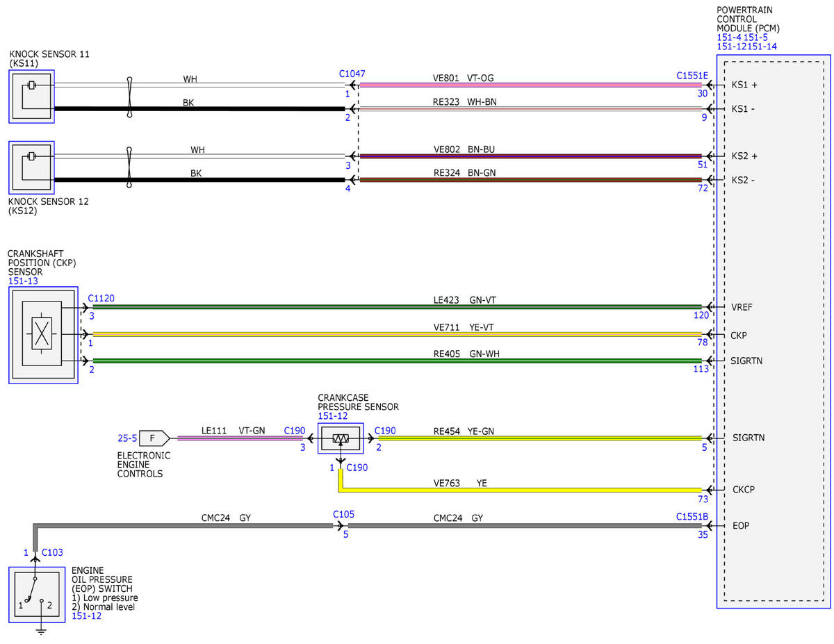Select wire label VE711 YE-VT
The width and height of the screenshot is (834, 644).
pos(464,327)
